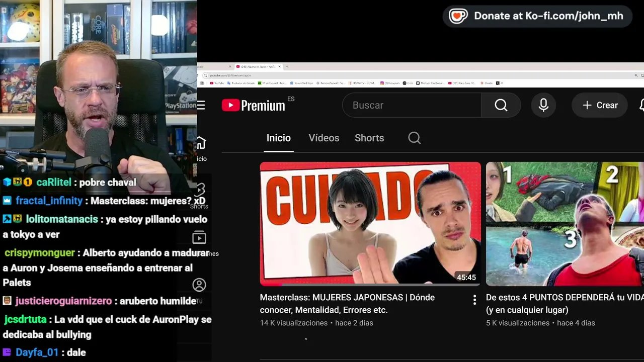
Task: Open the De estos 4 PUNTOS title
Action: (x=565, y=304)
